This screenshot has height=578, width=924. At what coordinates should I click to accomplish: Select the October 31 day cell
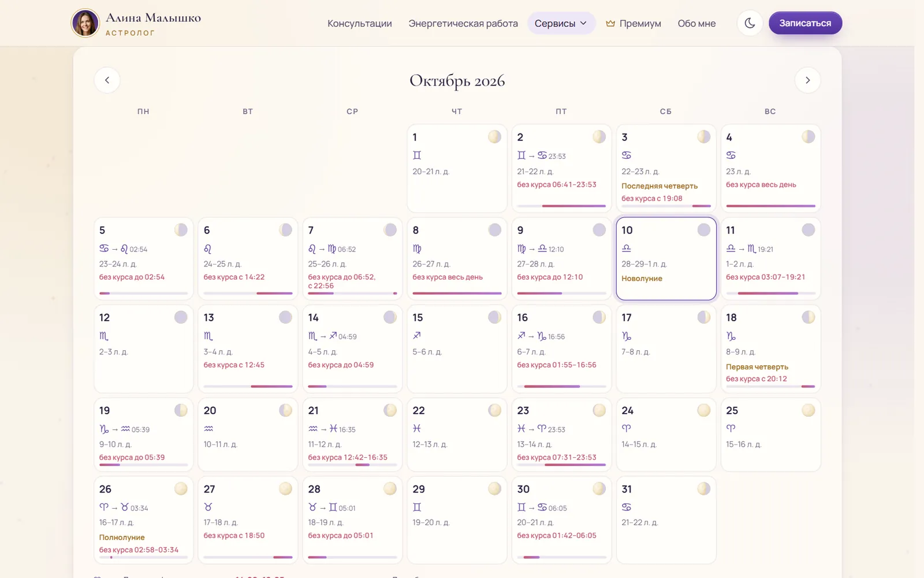point(666,520)
